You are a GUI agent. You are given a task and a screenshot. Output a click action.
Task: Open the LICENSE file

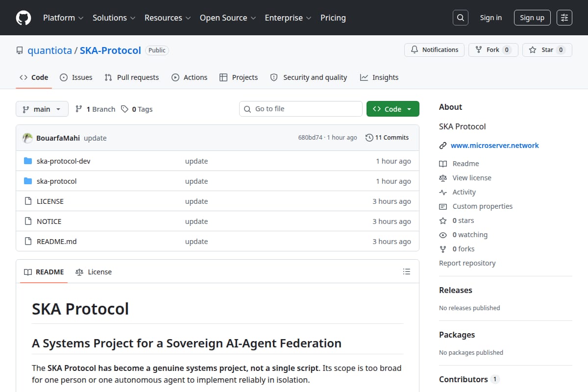point(50,201)
